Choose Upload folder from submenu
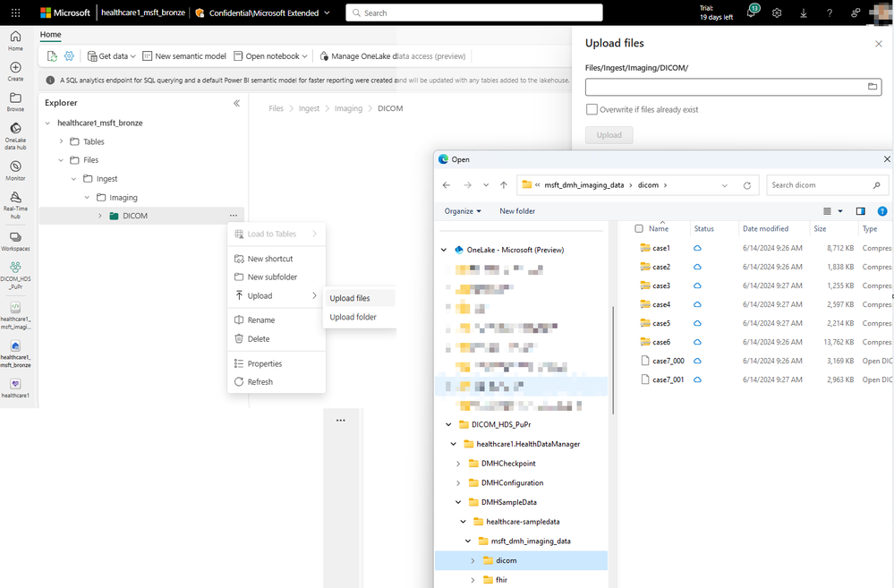The height and width of the screenshot is (588, 894). [359, 317]
